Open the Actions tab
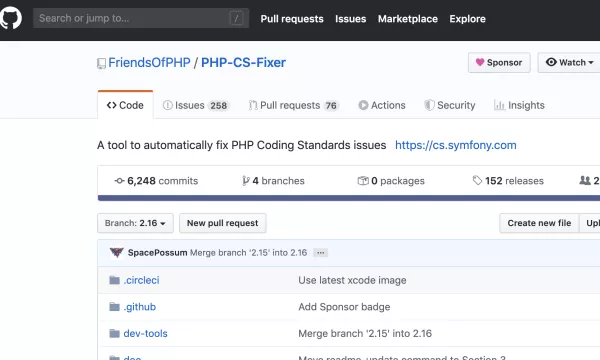Screen dimensions: 600x360 [x=382, y=105]
